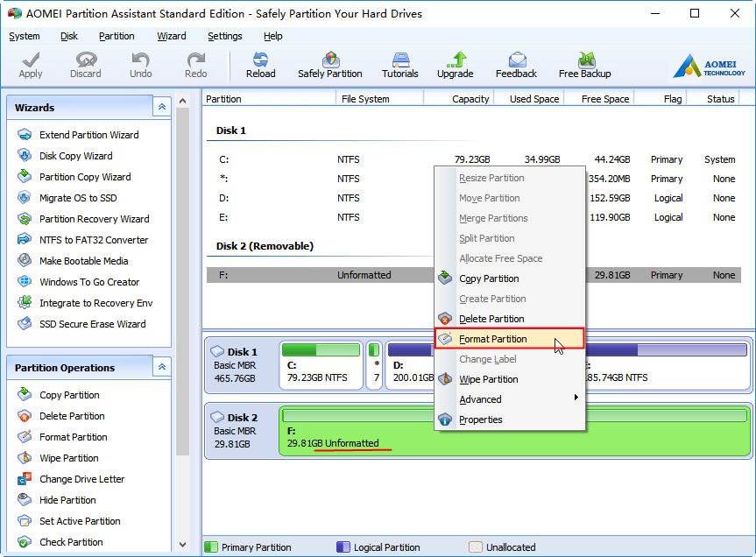Open Safely Partition from the toolbar
Screen dimensions: 756x557
point(329,65)
